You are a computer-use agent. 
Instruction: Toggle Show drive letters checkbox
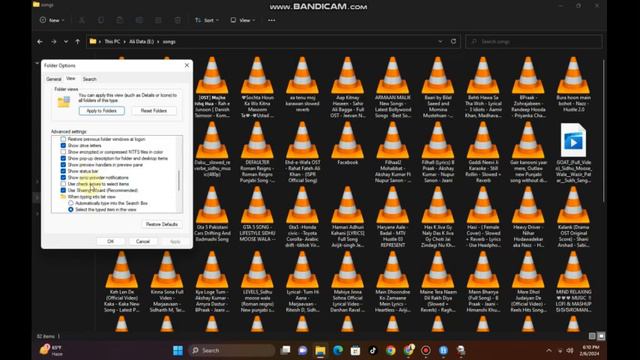(x=63, y=145)
